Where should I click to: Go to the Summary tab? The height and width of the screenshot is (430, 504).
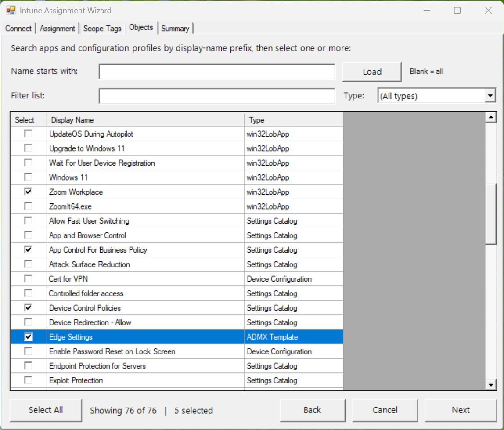175,28
